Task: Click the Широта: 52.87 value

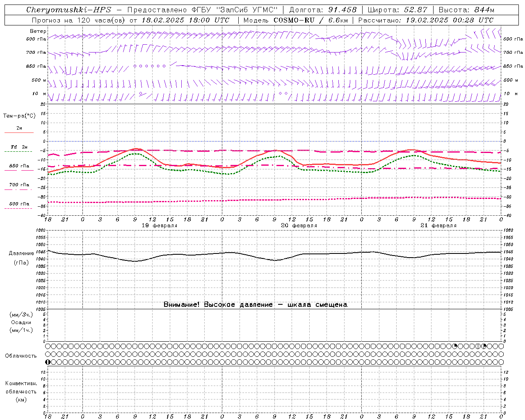Action: pos(397,10)
